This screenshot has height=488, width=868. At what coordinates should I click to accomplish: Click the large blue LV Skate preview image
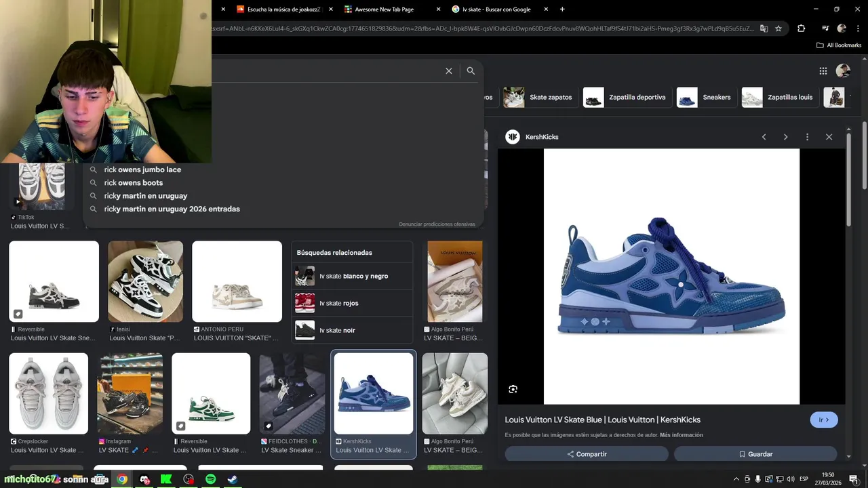[x=671, y=277]
